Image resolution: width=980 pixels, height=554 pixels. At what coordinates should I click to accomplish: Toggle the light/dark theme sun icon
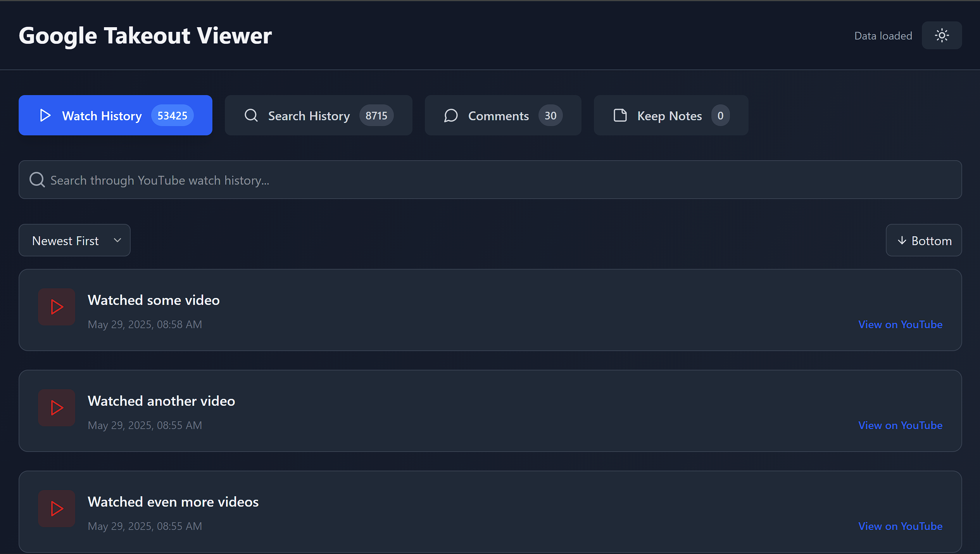[x=942, y=35]
